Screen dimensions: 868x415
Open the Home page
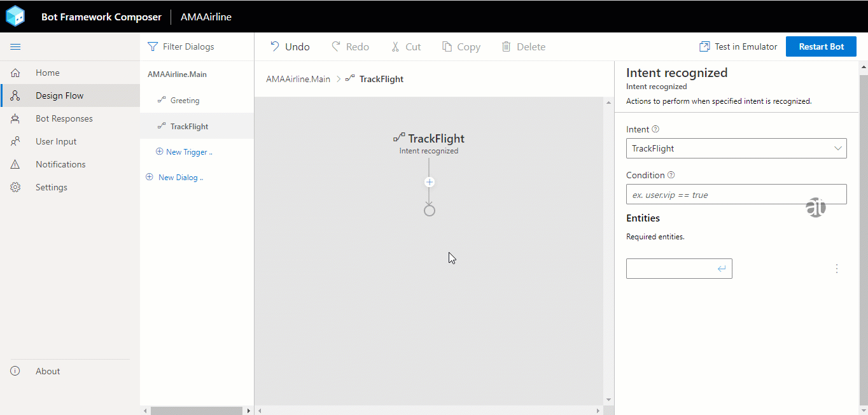pyautogui.click(x=47, y=73)
